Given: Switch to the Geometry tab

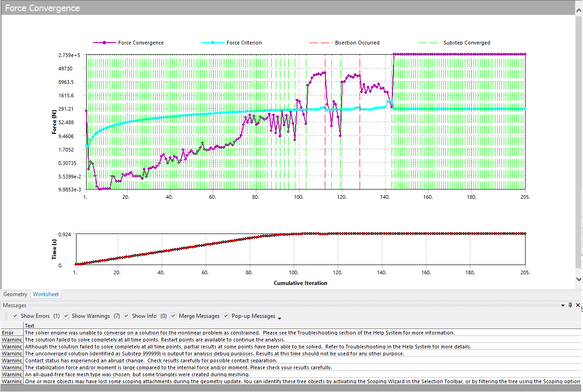Looking at the screenshot, I should click(x=15, y=294).
